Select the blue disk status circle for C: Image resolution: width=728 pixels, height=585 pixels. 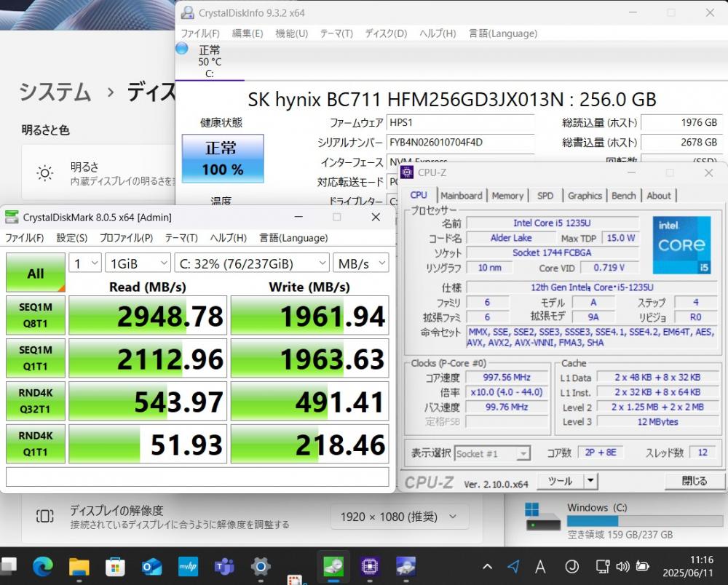(x=181, y=48)
